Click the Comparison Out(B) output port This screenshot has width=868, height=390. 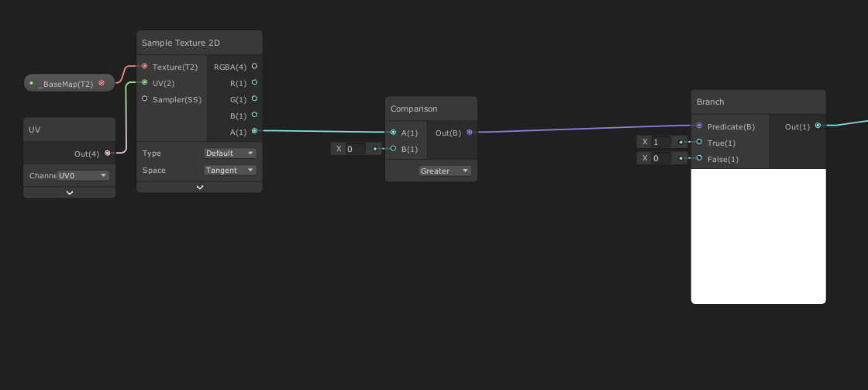(470, 133)
